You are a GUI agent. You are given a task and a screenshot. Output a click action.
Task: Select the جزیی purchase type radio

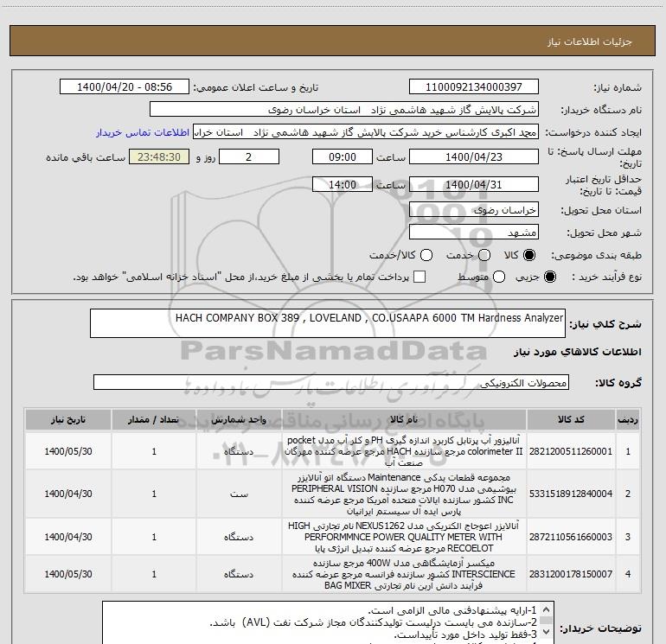click(549, 277)
